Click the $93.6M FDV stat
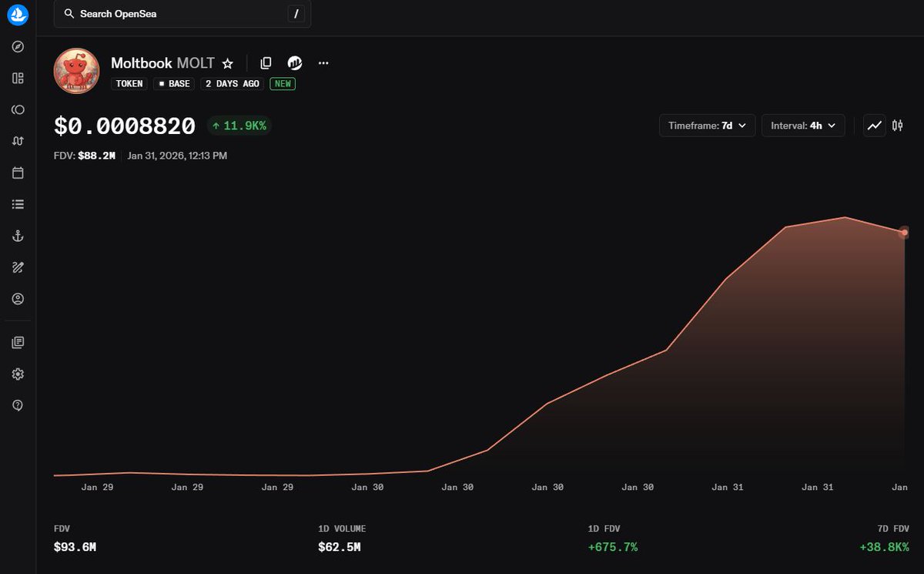Viewport: 924px width, 574px height. click(75, 547)
